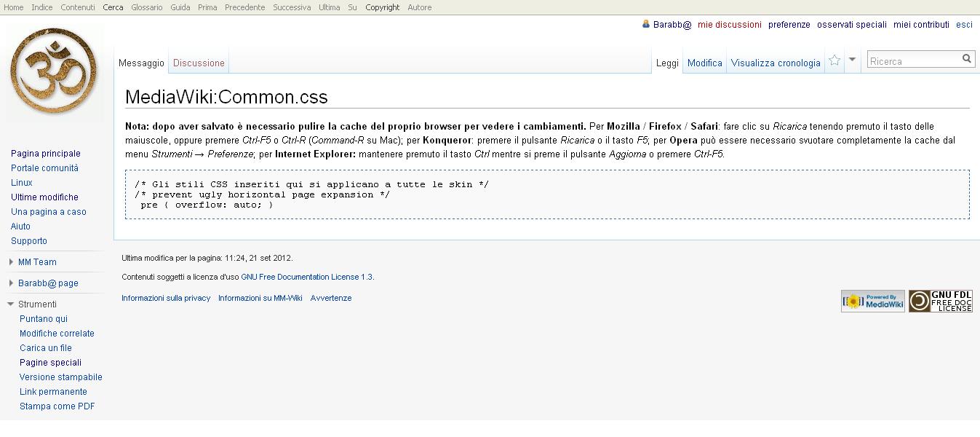Click the Powered by MediaWiki badge
The width and height of the screenshot is (980, 437).
pyautogui.click(x=872, y=301)
